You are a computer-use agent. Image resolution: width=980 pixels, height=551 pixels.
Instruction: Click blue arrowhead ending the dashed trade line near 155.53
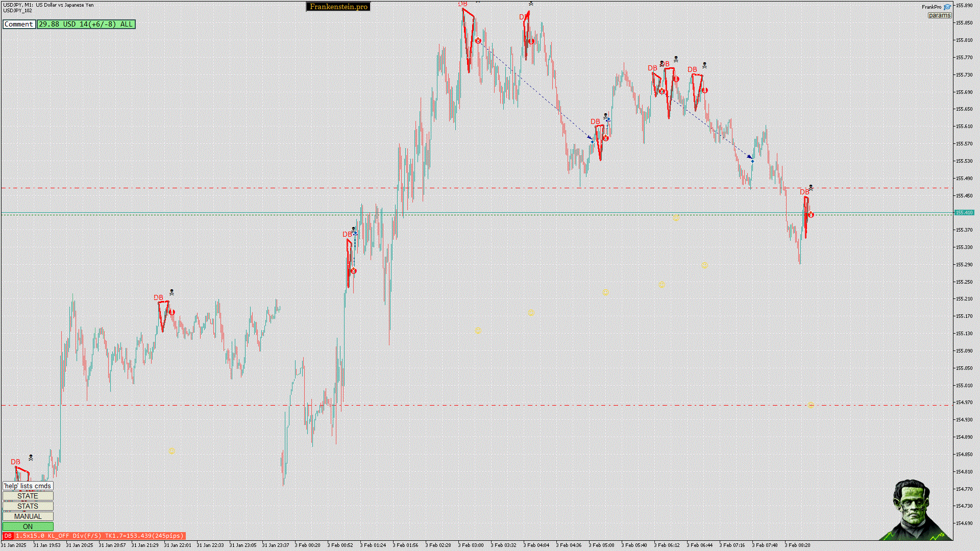751,158
